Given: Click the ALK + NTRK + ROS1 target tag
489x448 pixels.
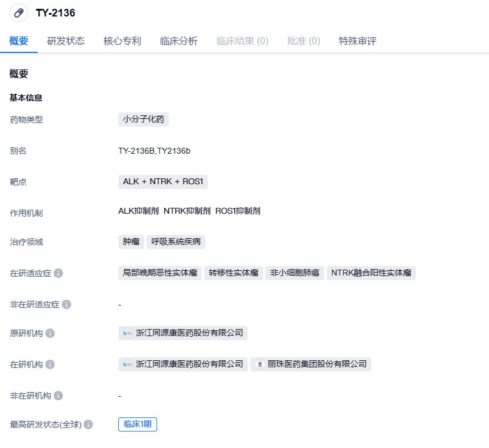Looking at the screenshot, I should (x=163, y=182).
